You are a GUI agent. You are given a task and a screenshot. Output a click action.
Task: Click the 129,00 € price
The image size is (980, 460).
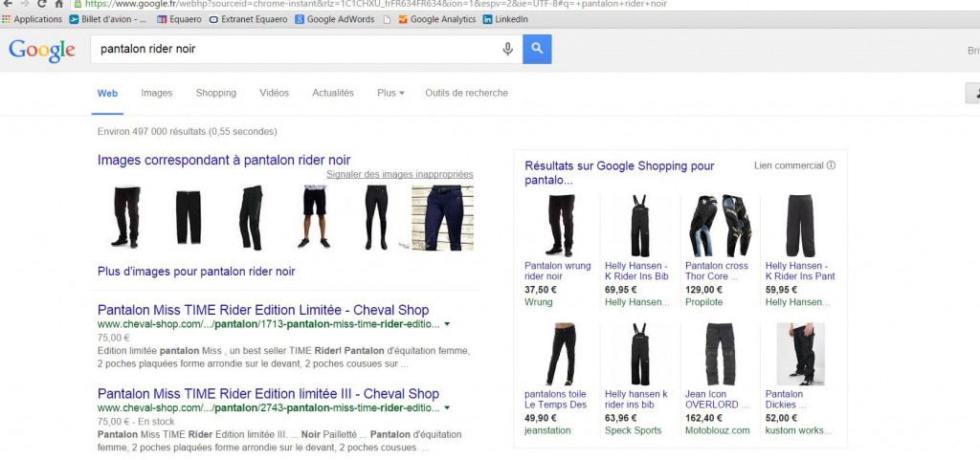coord(703,290)
